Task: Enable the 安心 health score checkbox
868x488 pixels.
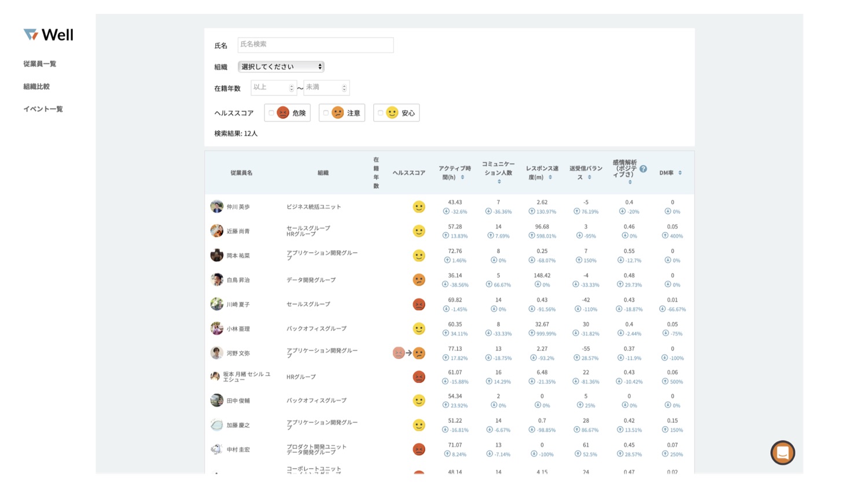Action: point(380,113)
